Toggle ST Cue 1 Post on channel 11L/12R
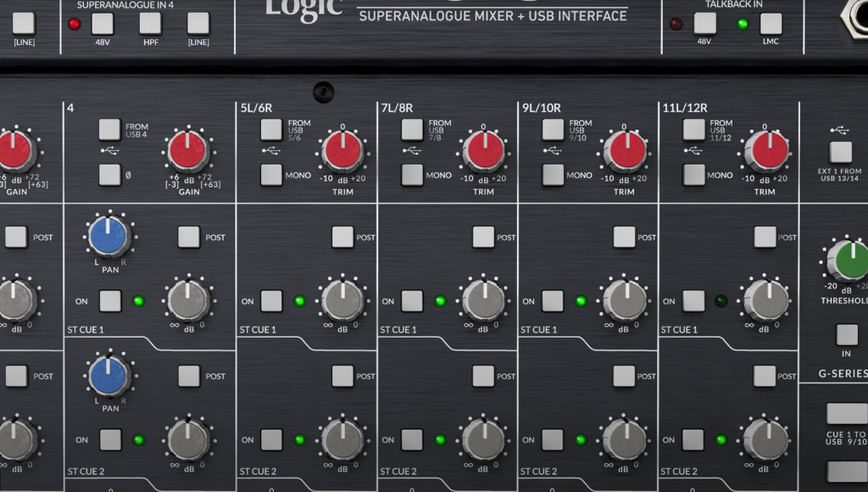The image size is (868, 492). click(x=765, y=237)
